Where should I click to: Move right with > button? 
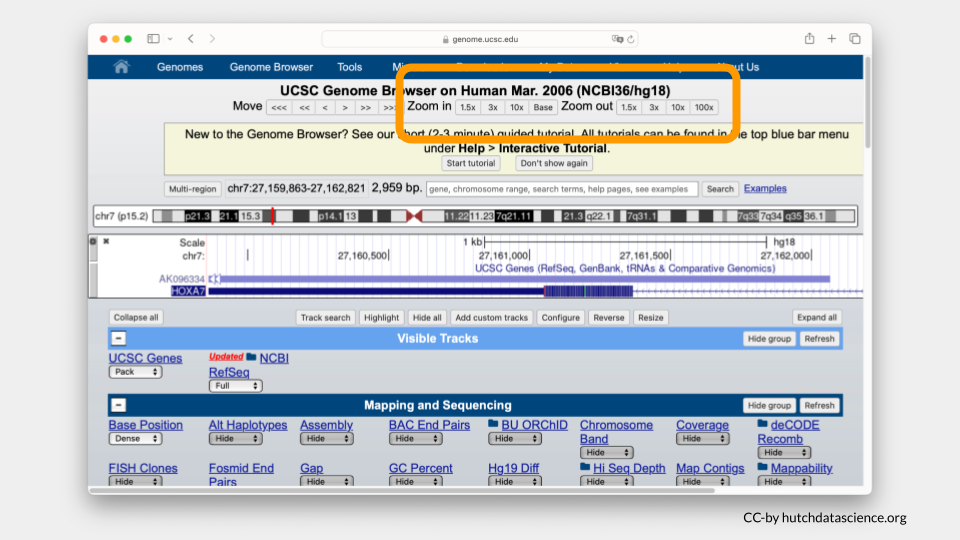[345, 108]
